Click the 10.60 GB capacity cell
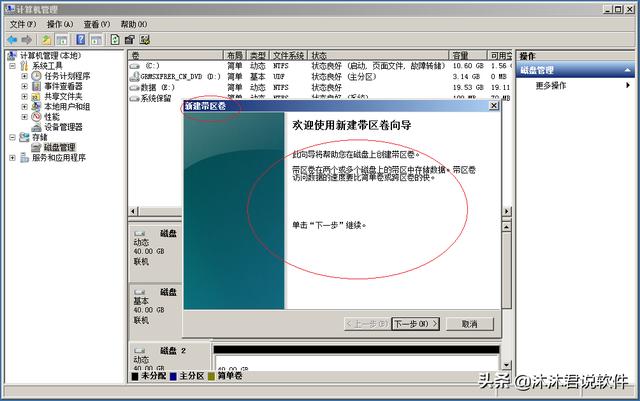640x401 pixels. tap(468, 66)
